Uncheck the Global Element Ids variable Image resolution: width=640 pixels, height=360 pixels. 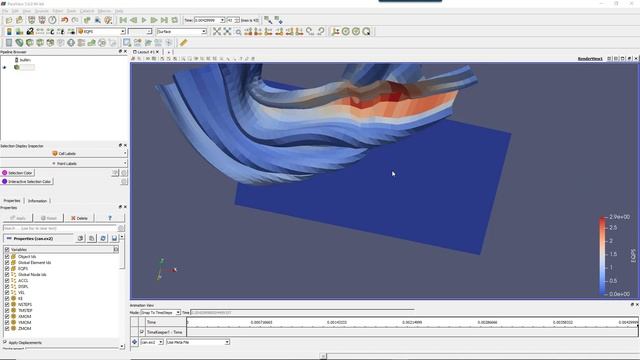coord(7,263)
